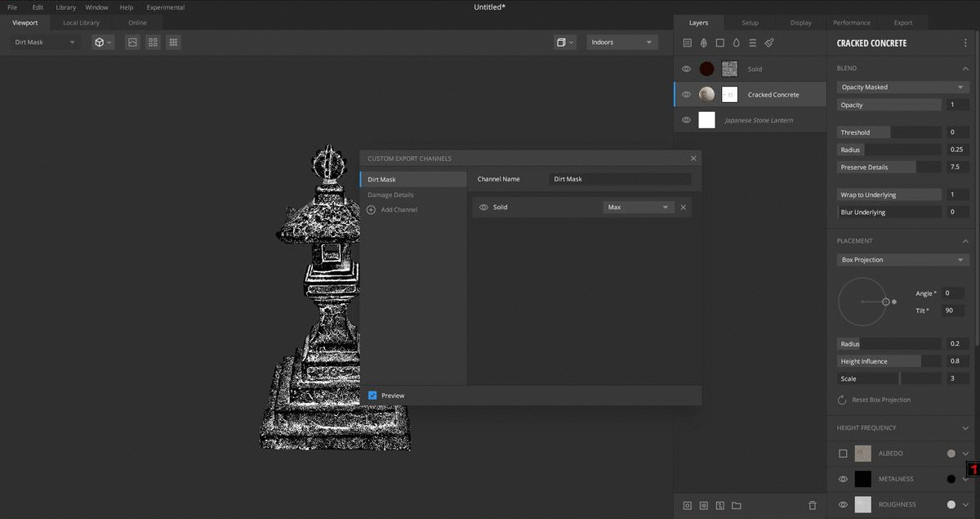Viewport: 980px width, 519px height.
Task: Open the viewport camera cube options
Action: point(564,42)
